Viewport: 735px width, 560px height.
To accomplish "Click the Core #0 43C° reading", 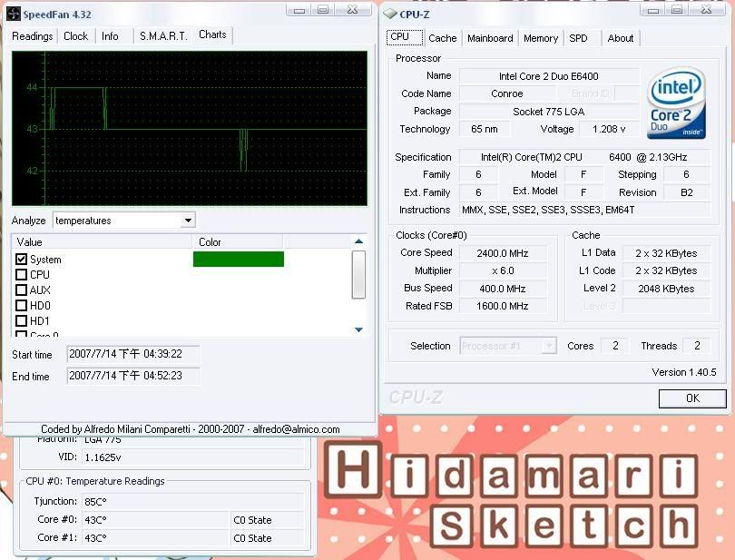I will coord(154,520).
